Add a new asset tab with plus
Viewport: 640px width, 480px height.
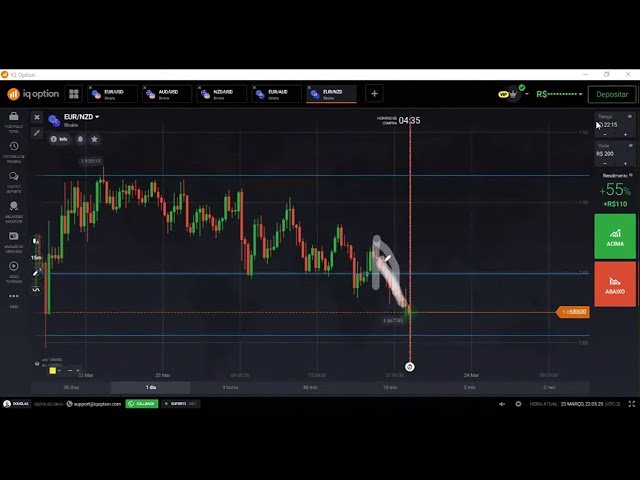point(374,94)
